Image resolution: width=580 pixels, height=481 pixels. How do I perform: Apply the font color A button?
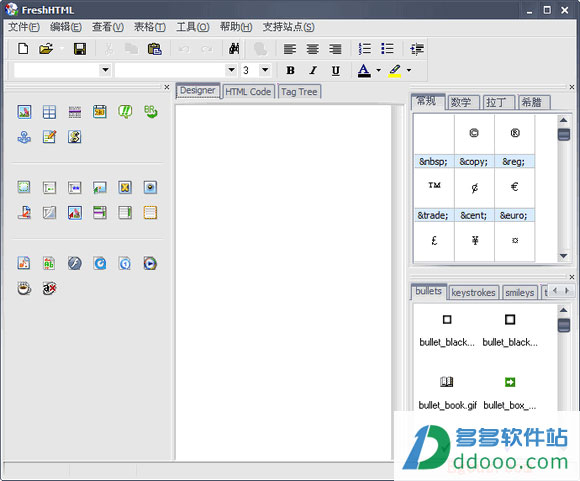(364, 70)
